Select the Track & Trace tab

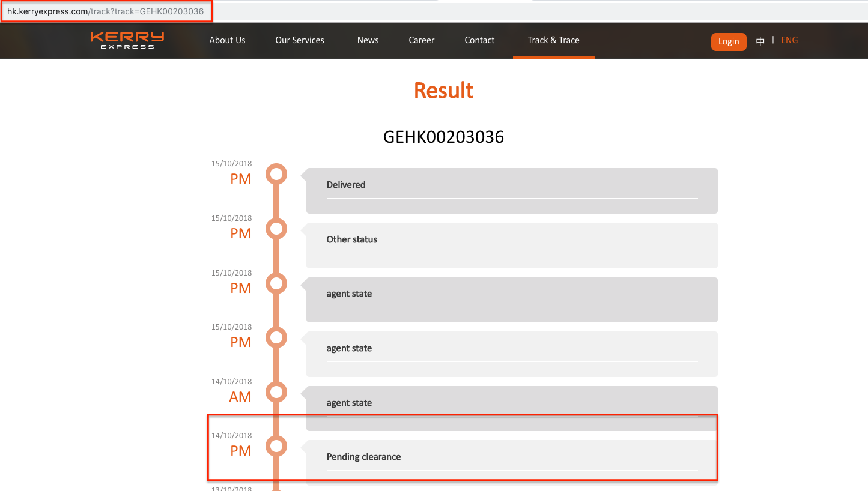click(x=554, y=40)
